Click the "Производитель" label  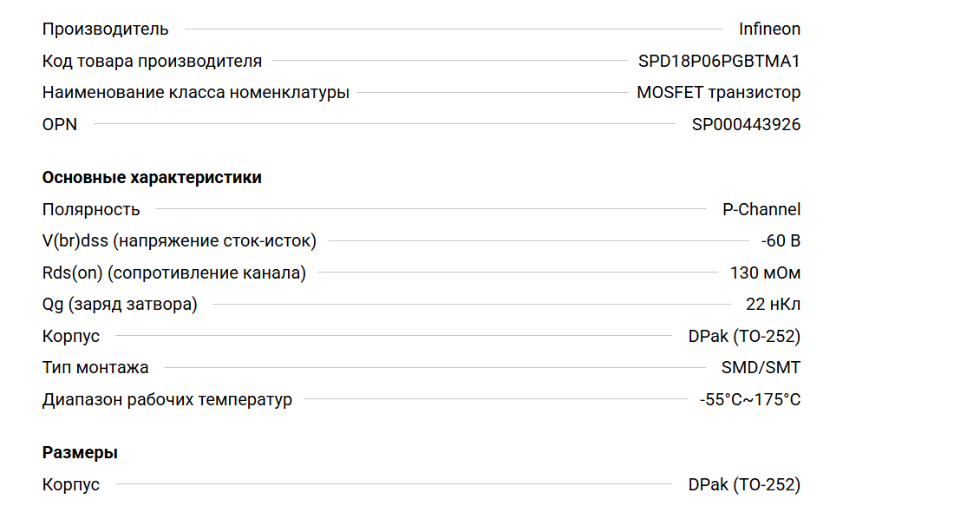click(106, 29)
